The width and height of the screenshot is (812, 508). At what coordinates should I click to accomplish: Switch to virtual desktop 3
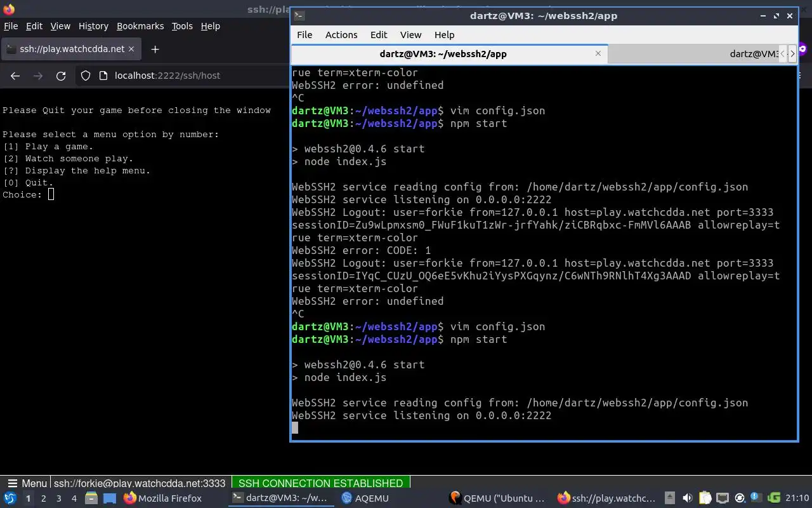pyautogui.click(x=58, y=498)
